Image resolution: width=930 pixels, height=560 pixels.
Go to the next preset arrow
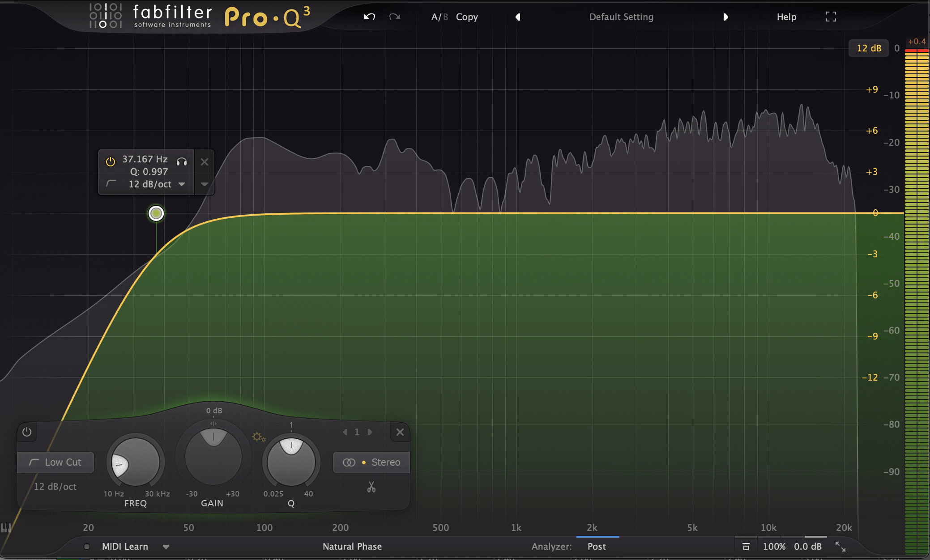725,17
